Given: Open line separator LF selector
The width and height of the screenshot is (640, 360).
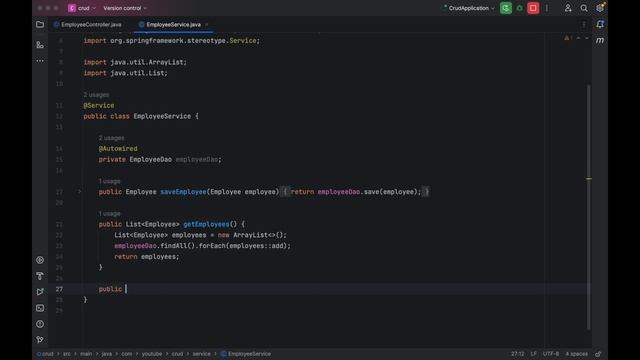Looking at the screenshot, I should tap(533, 354).
